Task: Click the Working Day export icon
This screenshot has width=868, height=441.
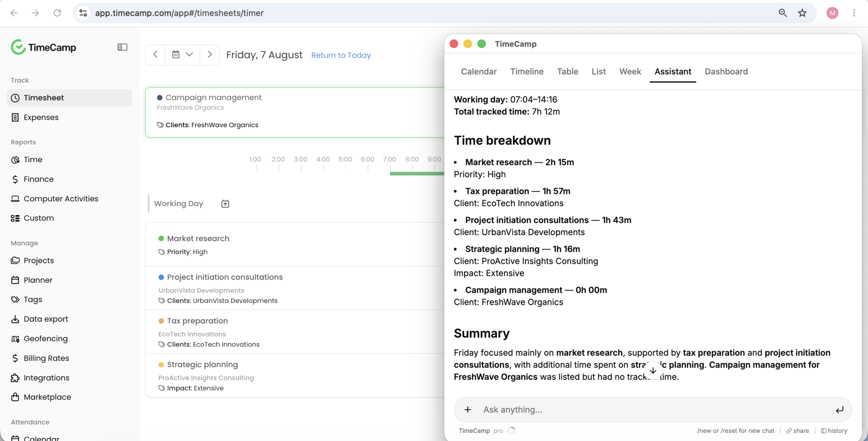Action: (225, 204)
